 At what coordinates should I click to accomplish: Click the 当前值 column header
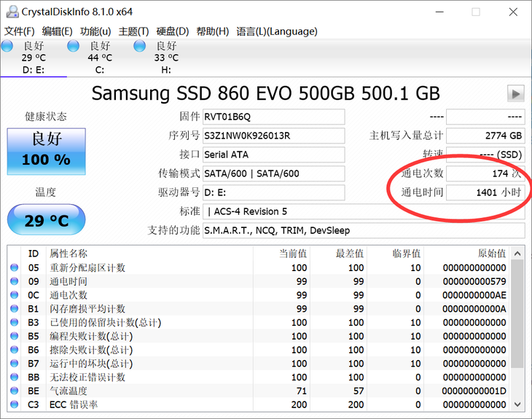pyautogui.click(x=281, y=254)
